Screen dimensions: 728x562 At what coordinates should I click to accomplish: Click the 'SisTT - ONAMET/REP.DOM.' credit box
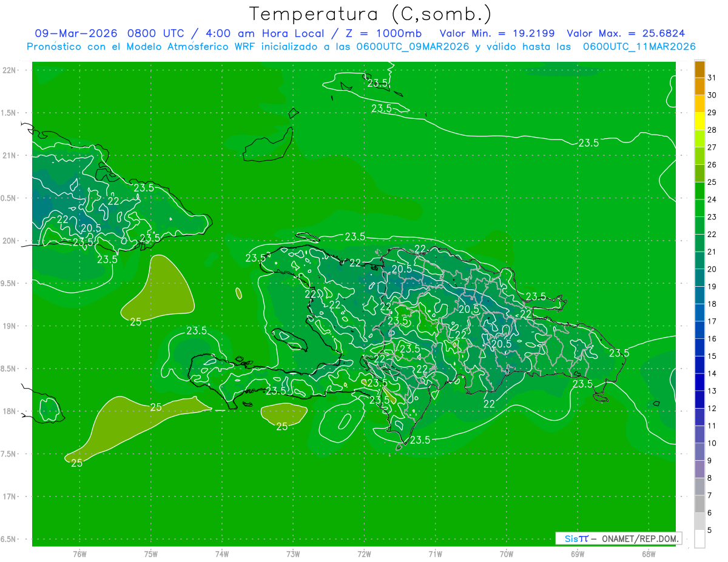[x=618, y=538]
